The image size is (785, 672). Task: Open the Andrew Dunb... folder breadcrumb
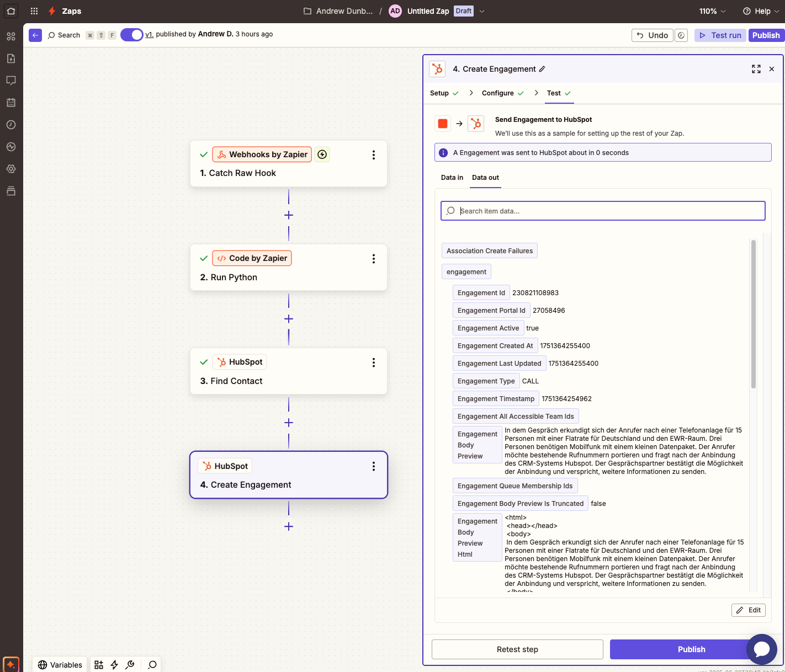[338, 11]
